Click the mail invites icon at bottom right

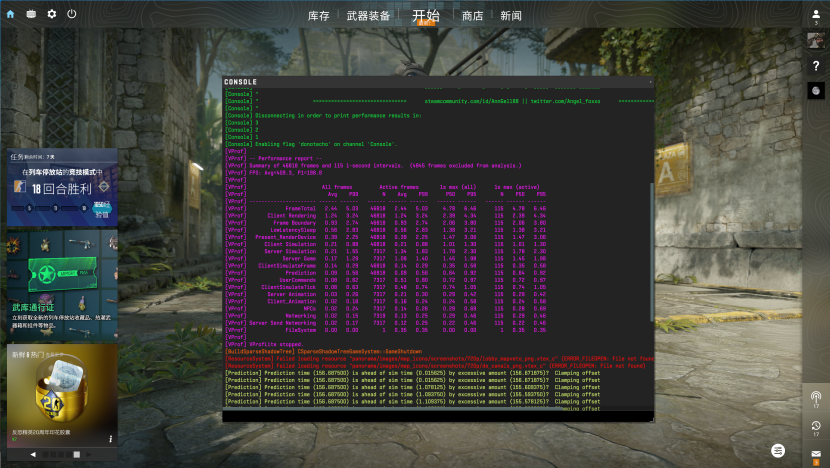pos(815,456)
